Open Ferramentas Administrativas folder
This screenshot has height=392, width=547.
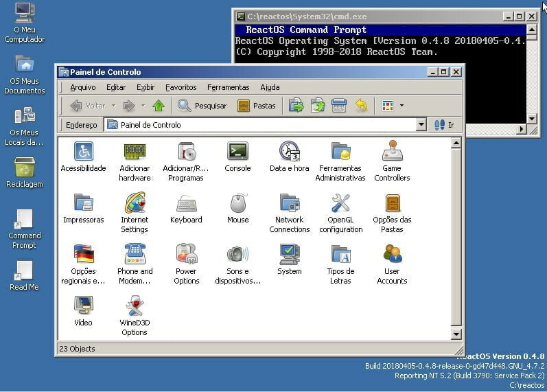click(x=340, y=151)
